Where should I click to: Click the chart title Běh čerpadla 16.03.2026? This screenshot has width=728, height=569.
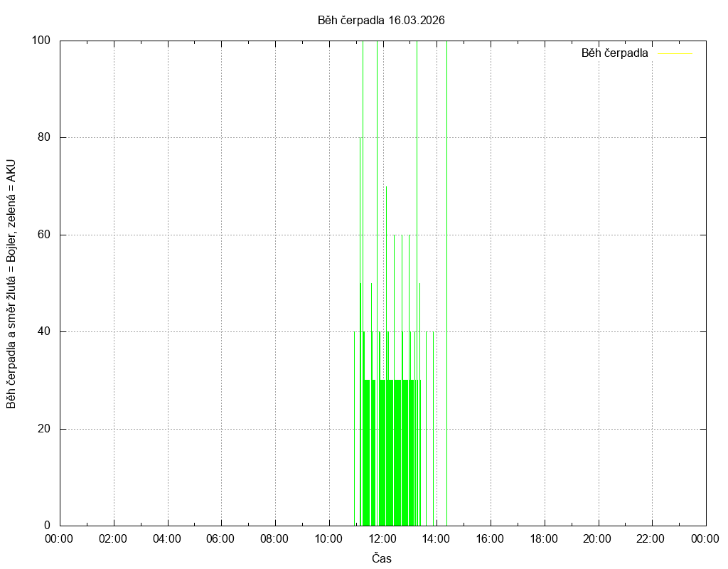coord(381,21)
